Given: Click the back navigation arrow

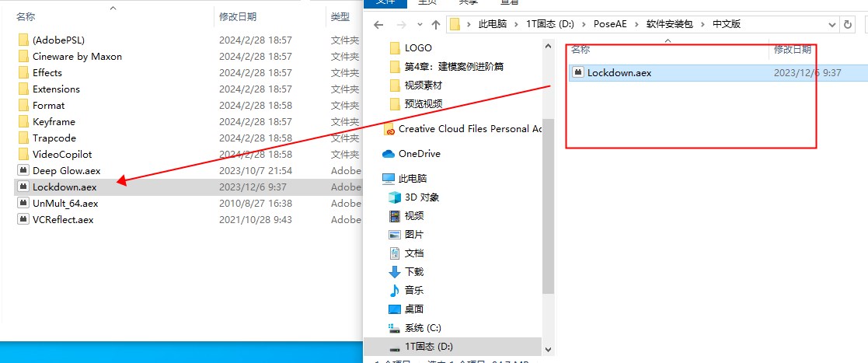Looking at the screenshot, I should tap(378, 24).
